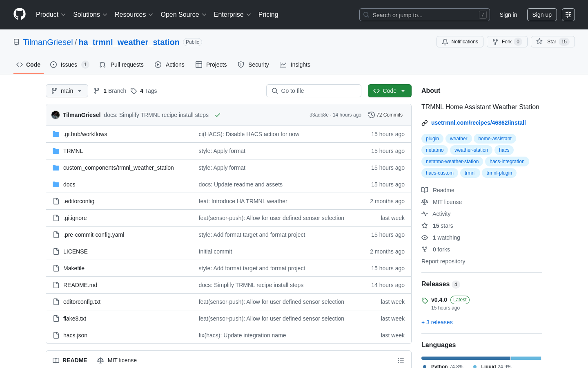Expand the Solutions menu
588x368 pixels.
point(90,15)
